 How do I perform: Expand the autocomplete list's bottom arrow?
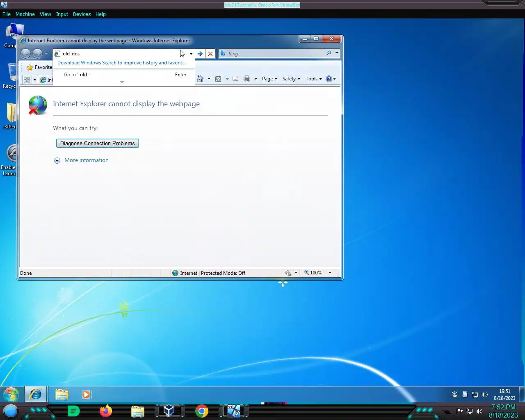pyautogui.click(x=122, y=82)
